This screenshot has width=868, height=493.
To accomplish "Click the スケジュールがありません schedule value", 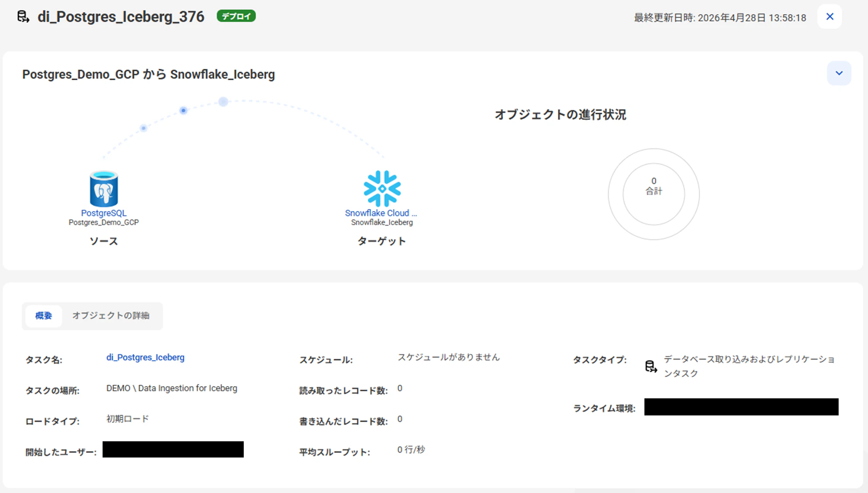I will point(448,357).
